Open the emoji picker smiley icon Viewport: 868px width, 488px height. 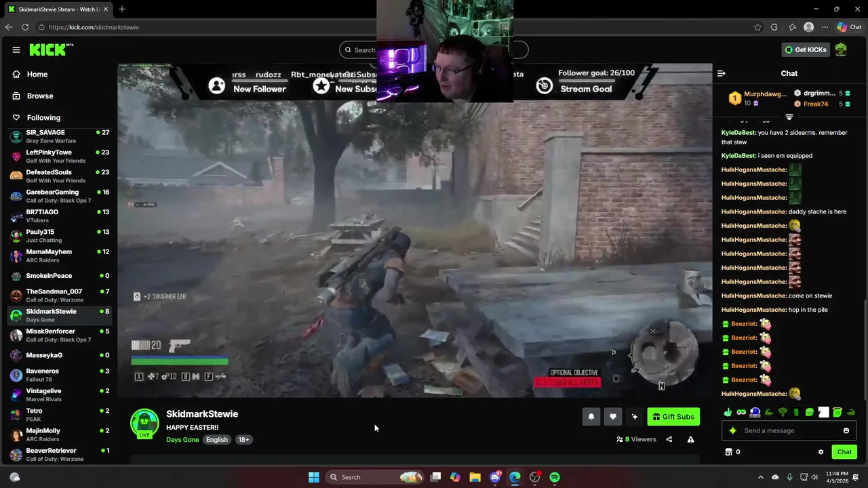click(x=846, y=430)
